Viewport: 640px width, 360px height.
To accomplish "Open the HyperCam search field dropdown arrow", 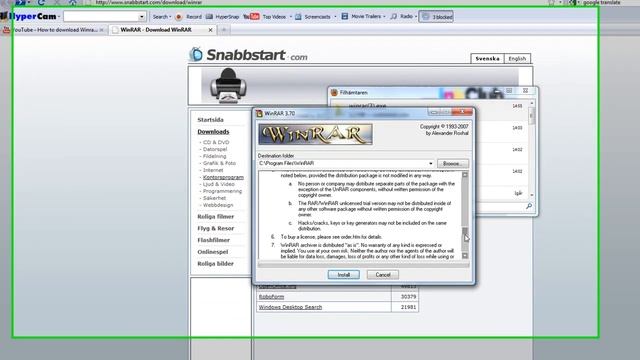I will pos(142,17).
